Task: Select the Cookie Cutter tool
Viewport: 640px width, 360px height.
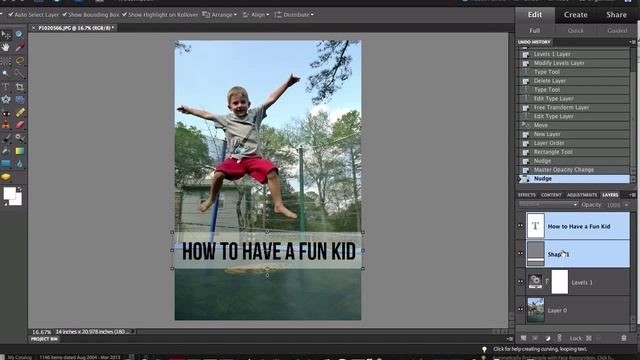Action: 6,100
